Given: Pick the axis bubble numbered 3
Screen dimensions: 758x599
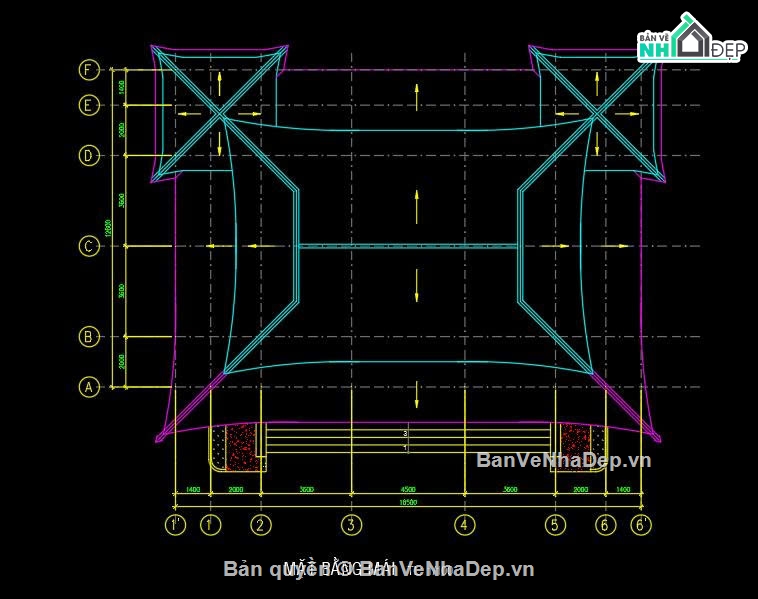Looking at the screenshot, I should click(x=351, y=525).
